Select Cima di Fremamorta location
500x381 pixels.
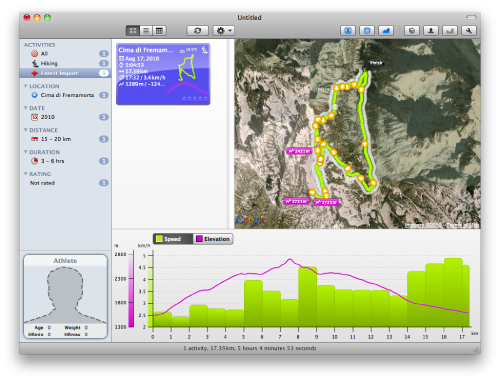click(x=65, y=95)
